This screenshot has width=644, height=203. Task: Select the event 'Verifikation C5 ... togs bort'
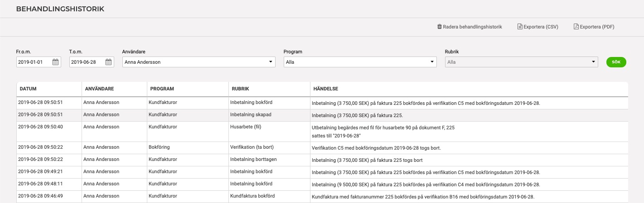[376, 148]
